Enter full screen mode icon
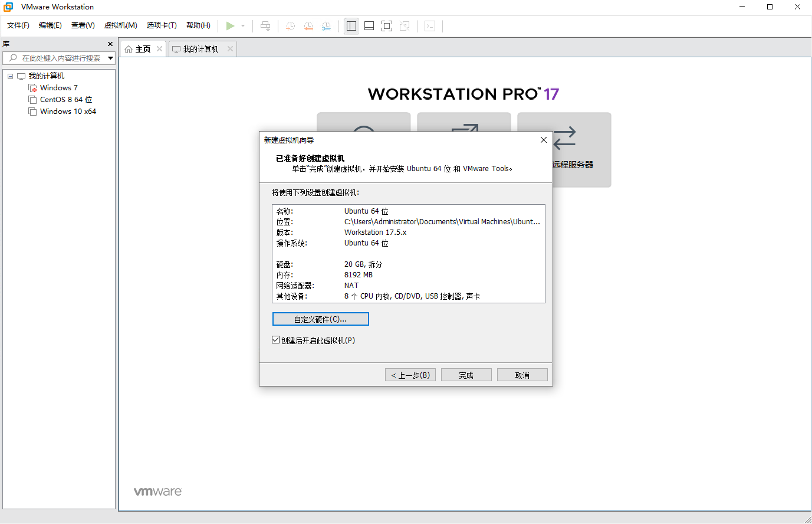 (387, 26)
